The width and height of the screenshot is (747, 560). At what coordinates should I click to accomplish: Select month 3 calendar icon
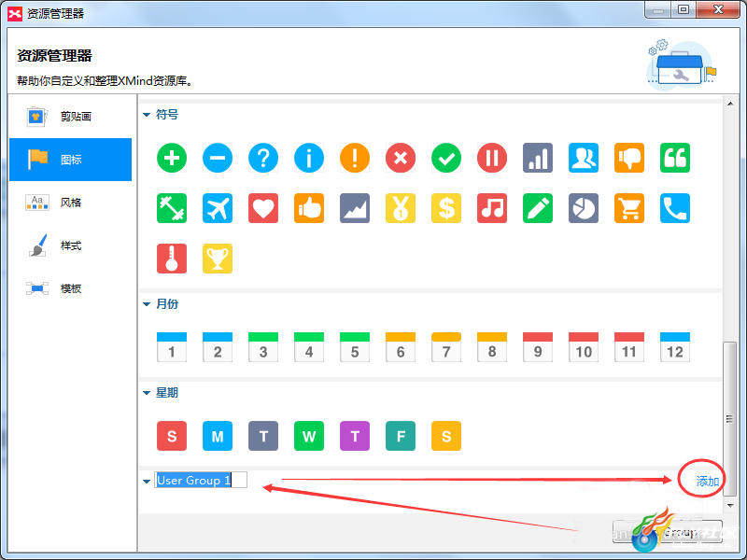[263, 347]
